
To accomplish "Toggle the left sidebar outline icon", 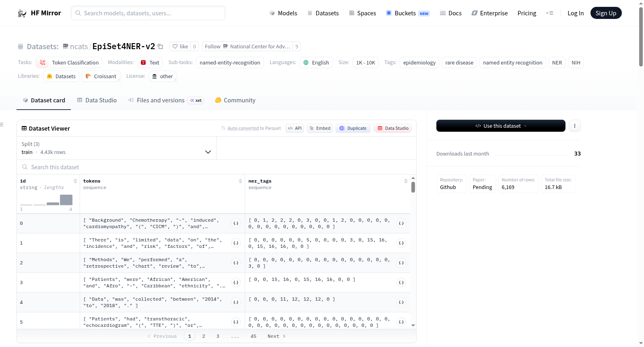I will click(x=2, y=125).
